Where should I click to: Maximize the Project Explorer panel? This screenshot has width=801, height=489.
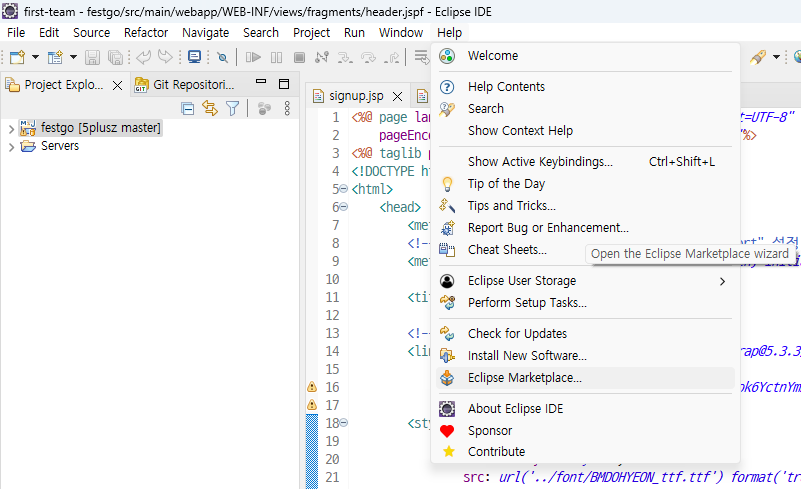[x=284, y=84]
